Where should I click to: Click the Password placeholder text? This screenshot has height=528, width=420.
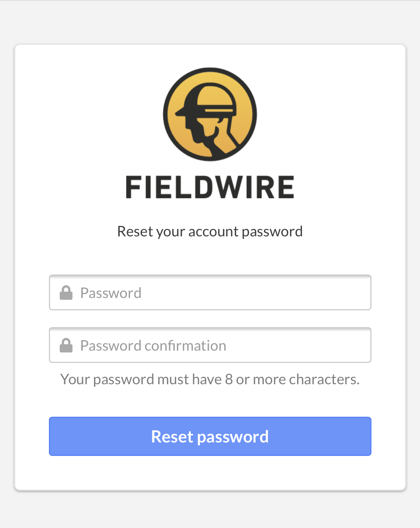[111, 293]
